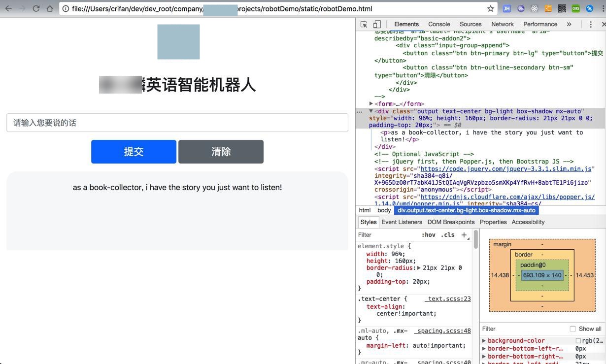Expand the border-radius shorthand values
This screenshot has width=606, height=364.
click(419, 268)
